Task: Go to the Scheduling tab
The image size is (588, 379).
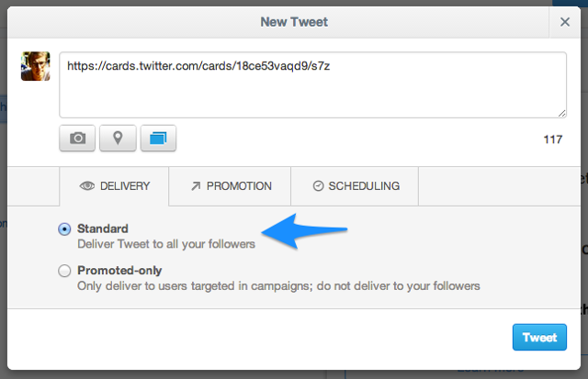Action: (356, 186)
